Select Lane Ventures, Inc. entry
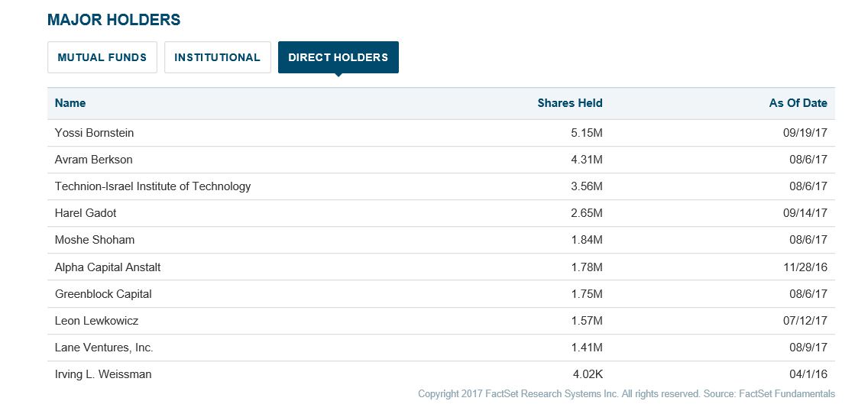Screen dimensions: 868x414 tap(104, 348)
